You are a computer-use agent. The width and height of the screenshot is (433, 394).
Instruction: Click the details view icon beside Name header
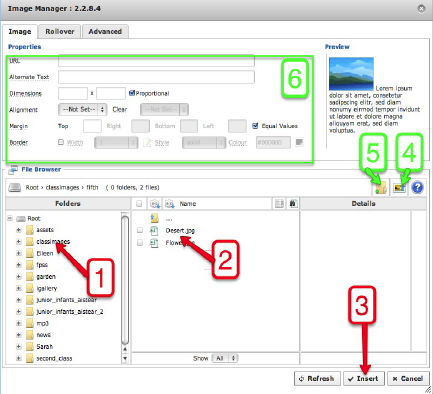[279, 204]
